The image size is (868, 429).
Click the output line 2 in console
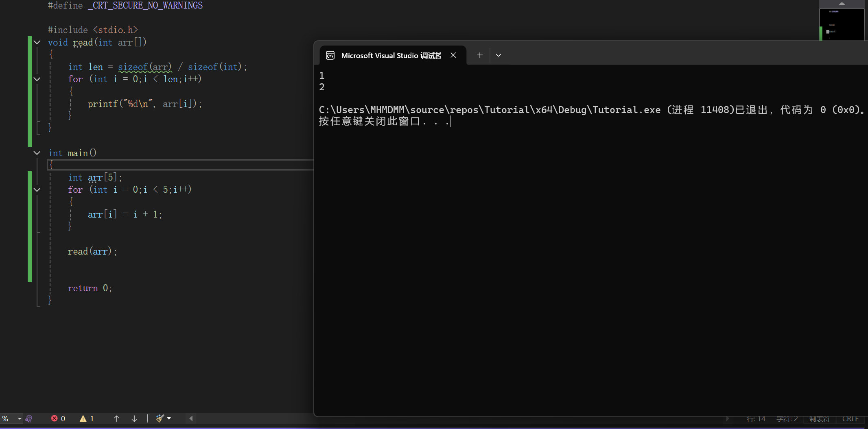(x=322, y=87)
